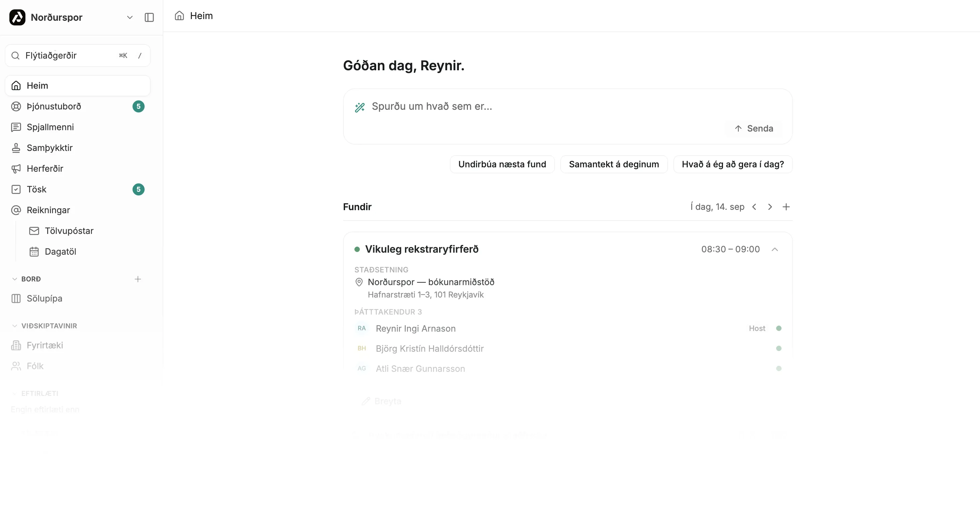Click the Heim breadcrumb in the header

point(201,16)
